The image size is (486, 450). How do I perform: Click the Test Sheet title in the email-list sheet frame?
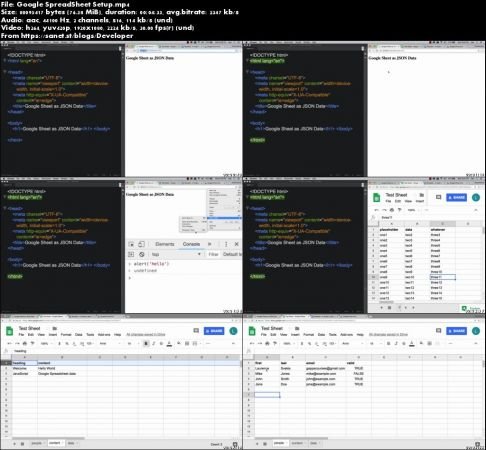point(272,328)
